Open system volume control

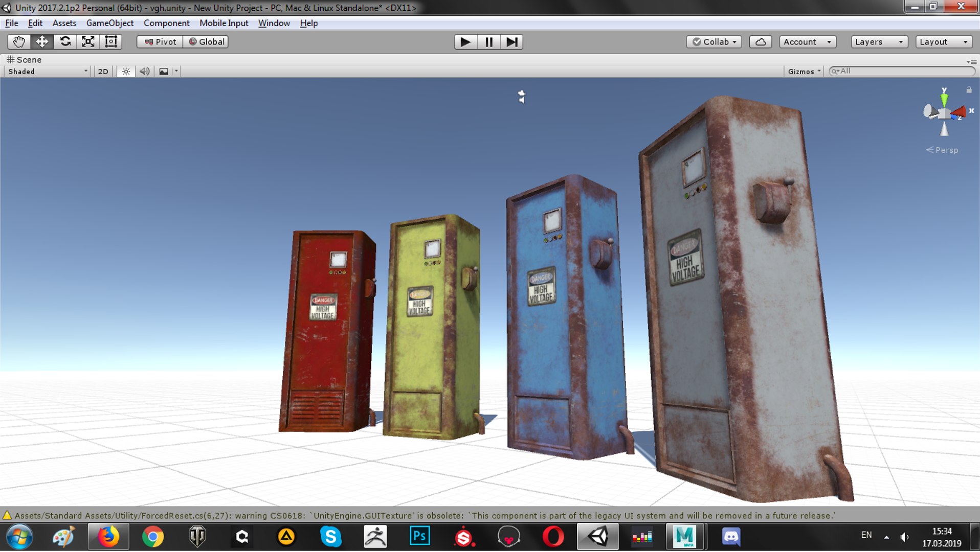coord(905,537)
